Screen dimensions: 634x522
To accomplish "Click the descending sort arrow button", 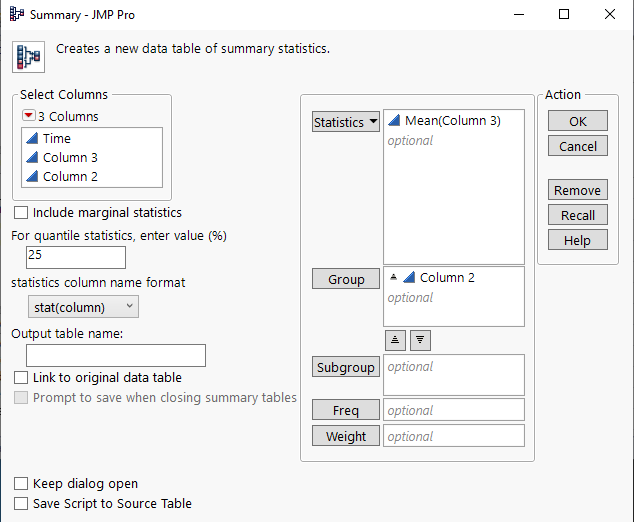I will pos(420,339).
